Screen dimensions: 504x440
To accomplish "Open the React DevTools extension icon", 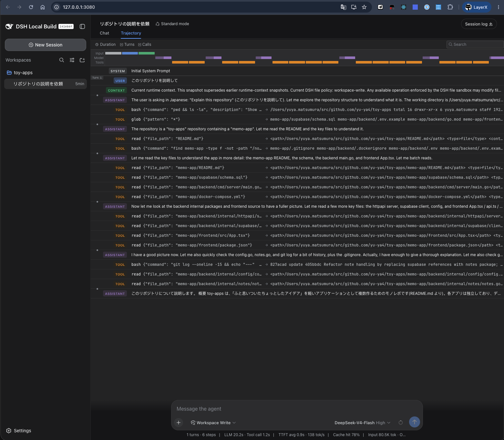I will 404,7.
